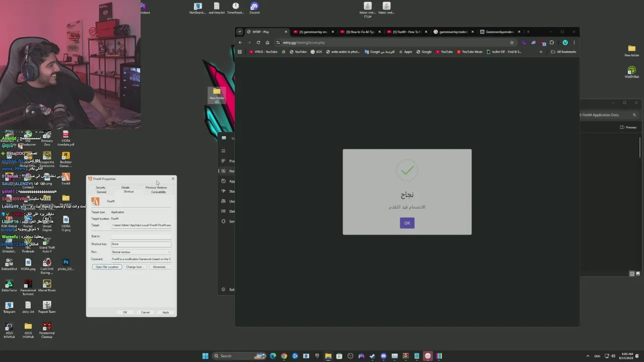Image resolution: width=644 pixels, height=362 pixels.
Task: Open the VIRUS - YouTube bookmark
Action: click(264, 52)
